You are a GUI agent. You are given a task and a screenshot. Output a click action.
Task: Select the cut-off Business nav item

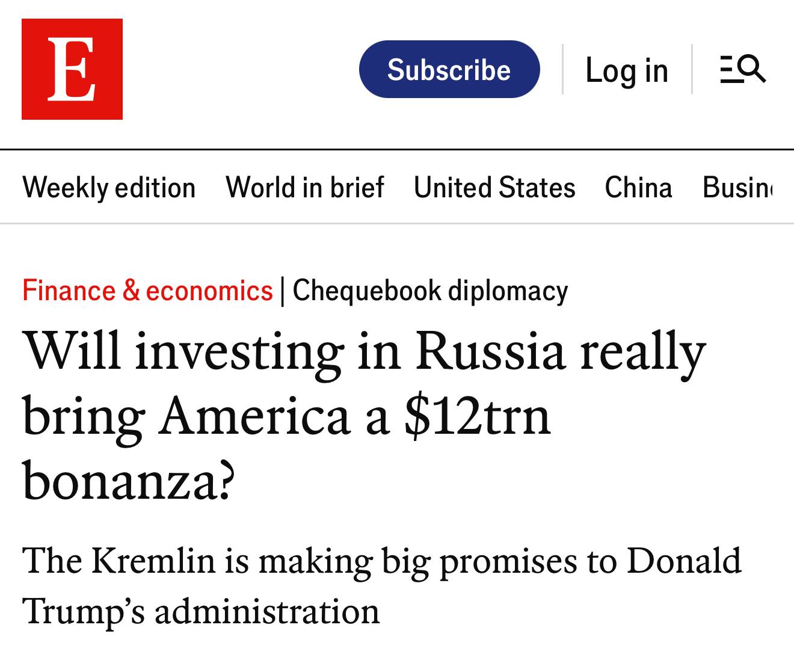[739, 187]
